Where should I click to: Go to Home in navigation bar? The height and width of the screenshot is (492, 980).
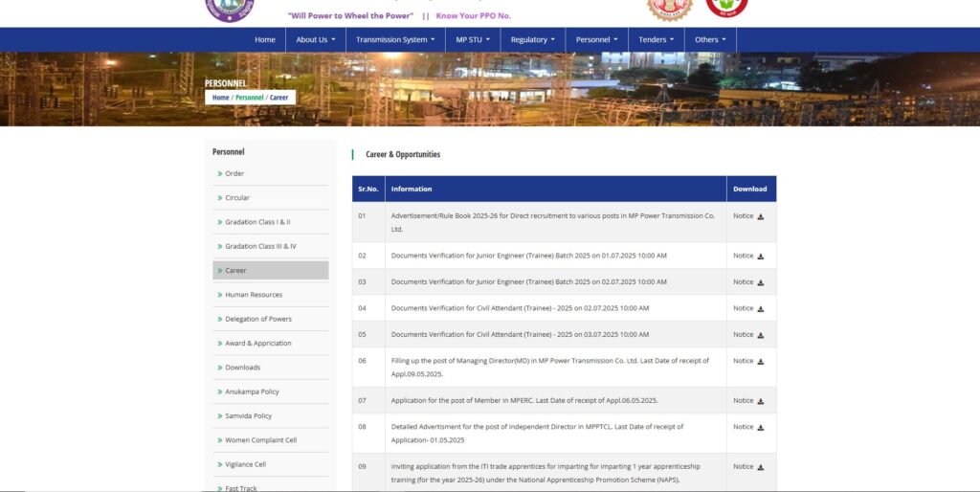click(265, 40)
